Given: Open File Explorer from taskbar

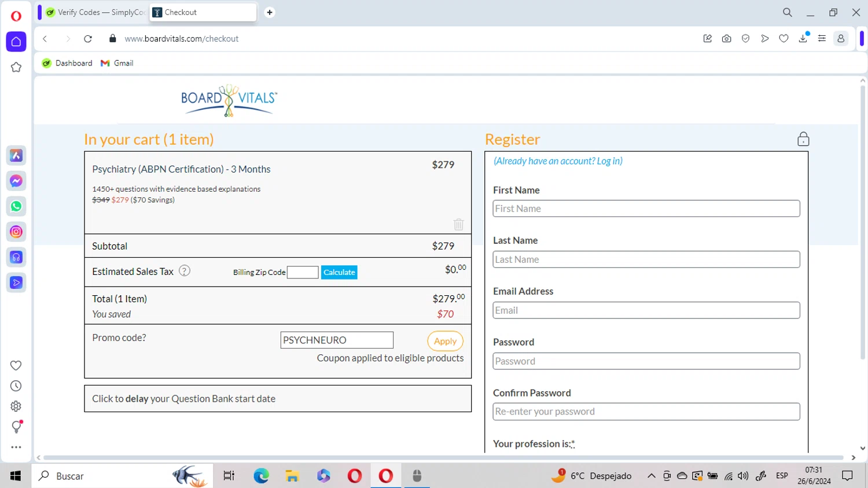Looking at the screenshot, I should point(292,476).
